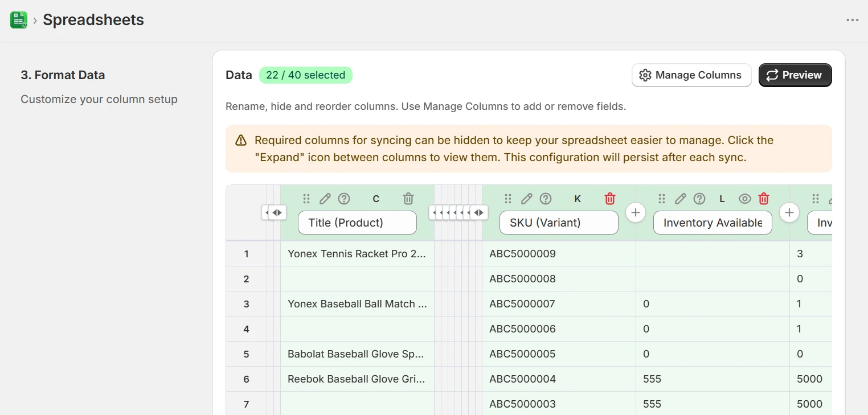
Task: Select SKU cell ABC5000009
Action: coord(559,254)
